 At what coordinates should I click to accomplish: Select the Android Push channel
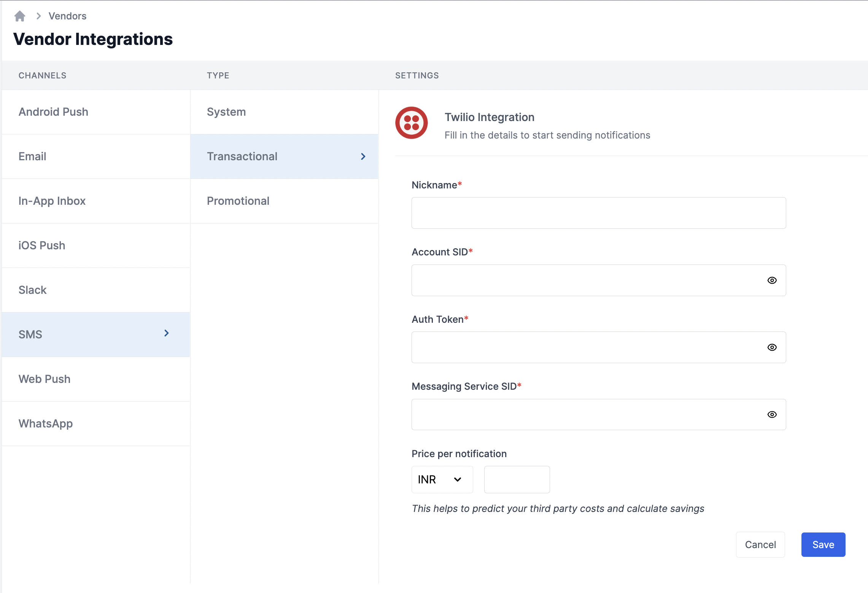[x=53, y=112]
